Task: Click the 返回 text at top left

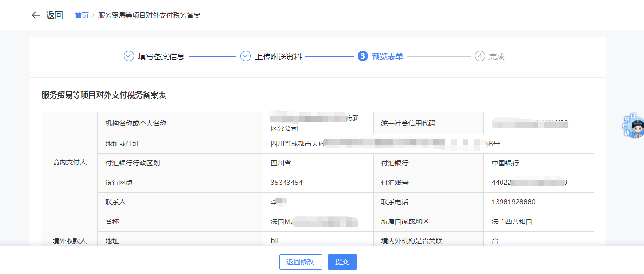Action: tap(54, 15)
